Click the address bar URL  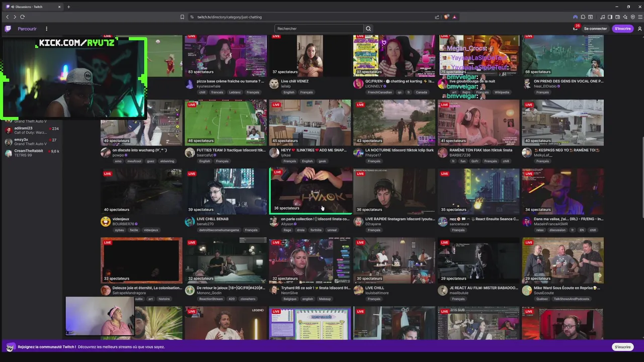(229, 17)
